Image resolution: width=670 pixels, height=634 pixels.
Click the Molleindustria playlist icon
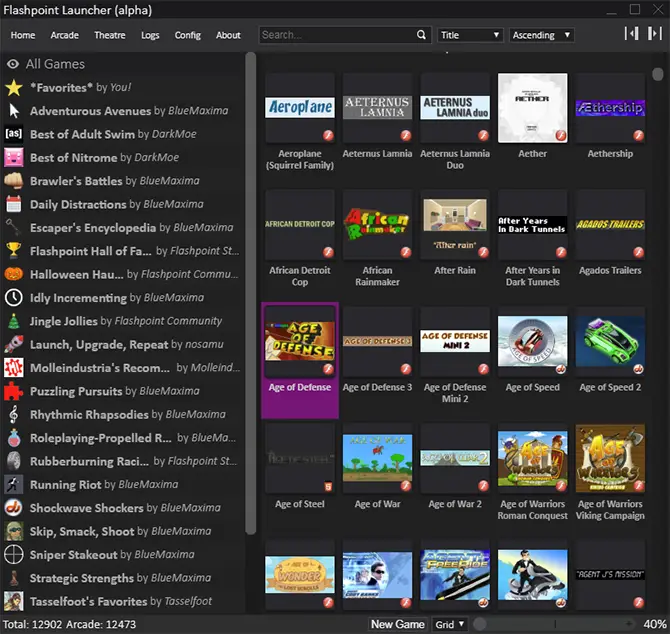coord(14,368)
